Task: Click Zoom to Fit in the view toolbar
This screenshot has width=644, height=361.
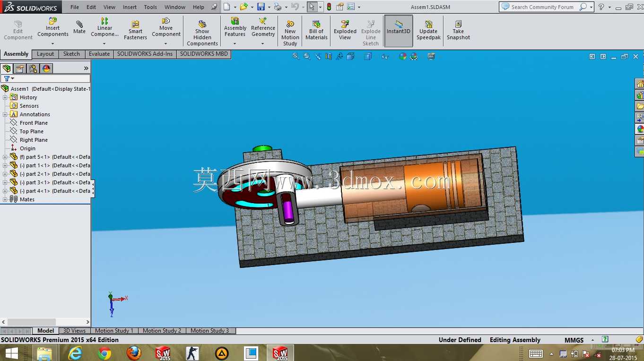Action: (x=296, y=56)
